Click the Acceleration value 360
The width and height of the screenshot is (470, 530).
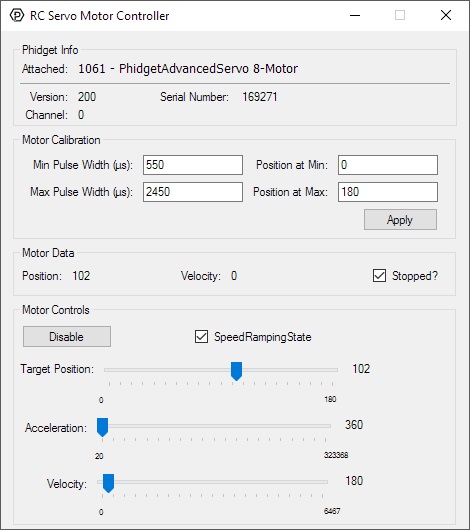354,425
